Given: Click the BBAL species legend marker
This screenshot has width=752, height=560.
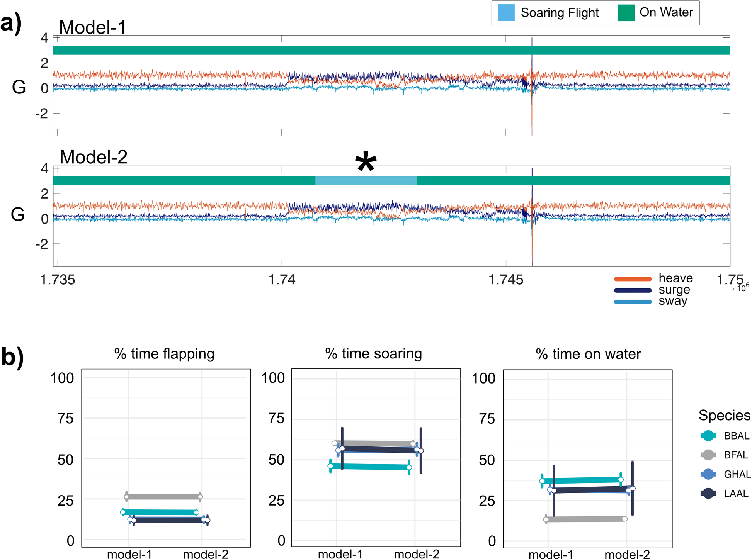Looking at the screenshot, I should (708, 436).
